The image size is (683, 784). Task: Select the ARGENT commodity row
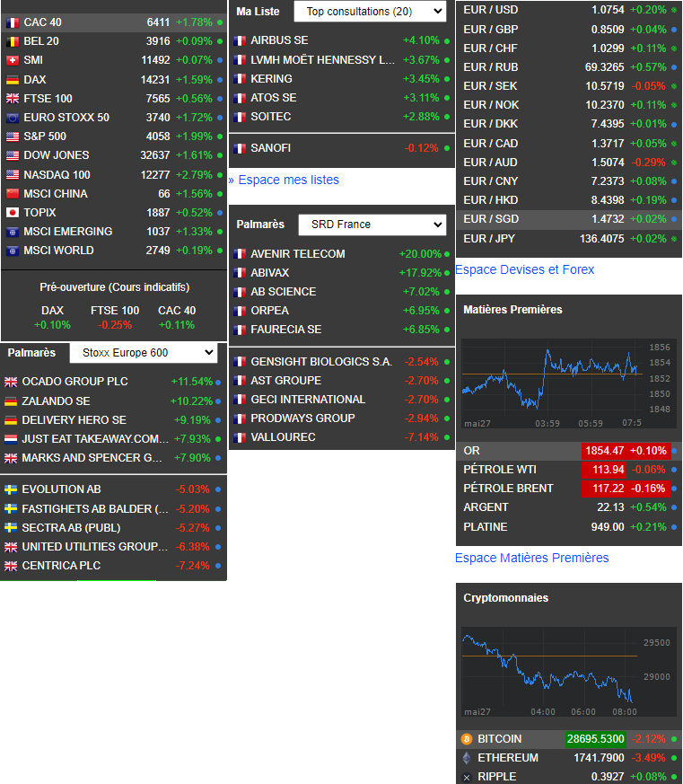[569, 507]
